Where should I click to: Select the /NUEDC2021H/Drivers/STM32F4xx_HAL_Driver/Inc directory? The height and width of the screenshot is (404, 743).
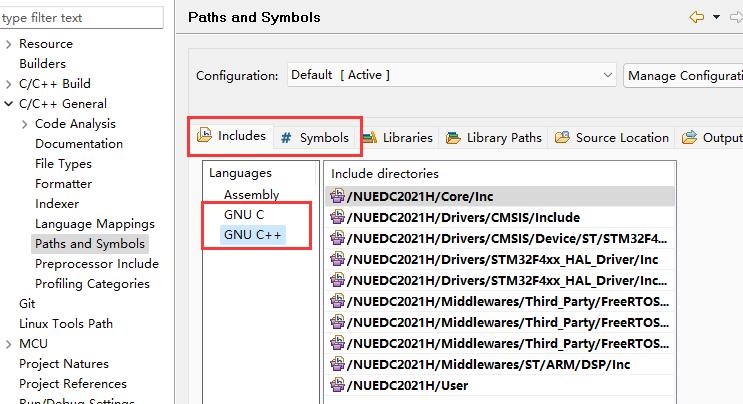[x=500, y=259]
